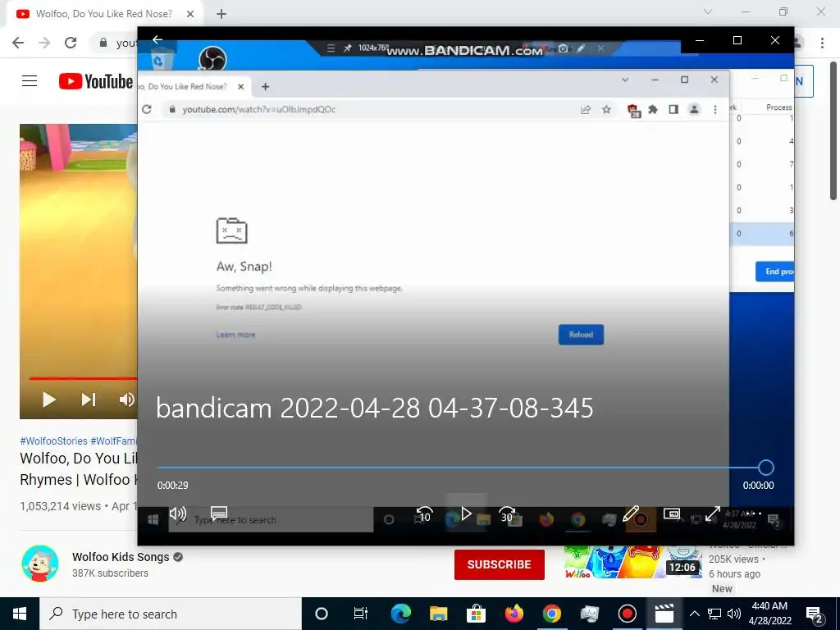
Task: Click the seek slider handle in player
Action: (x=766, y=467)
